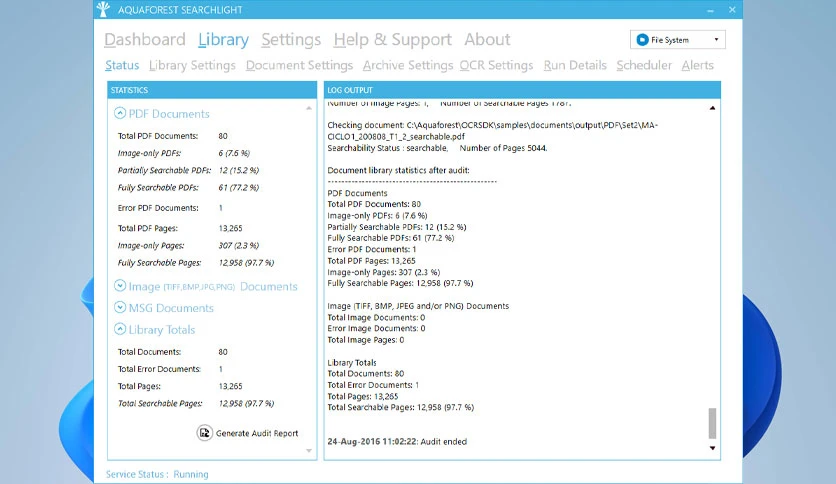Open Help & Support tab
836x484 pixels.
click(x=392, y=39)
